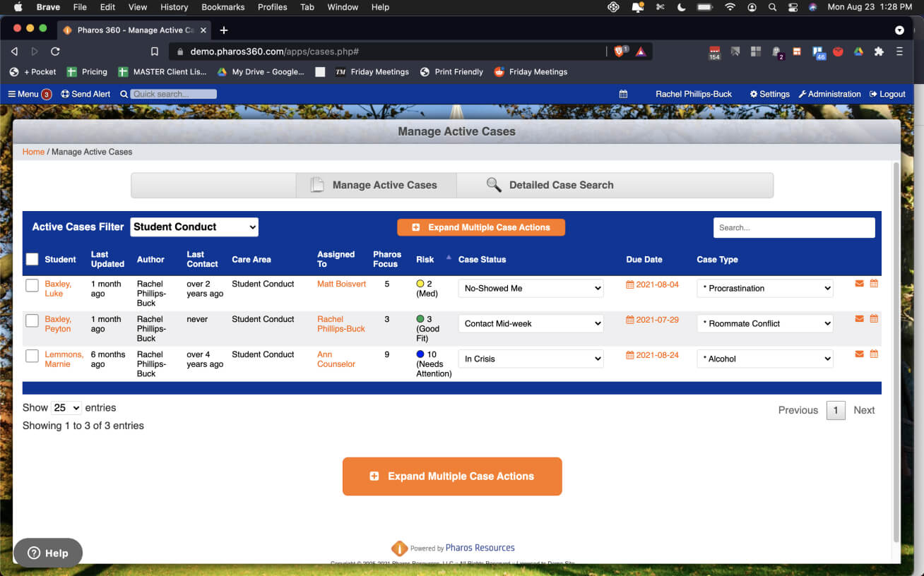Click the large bottom Expand Multiple Case Actions button
Image resolution: width=924 pixels, height=576 pixels.
[452, 476]
